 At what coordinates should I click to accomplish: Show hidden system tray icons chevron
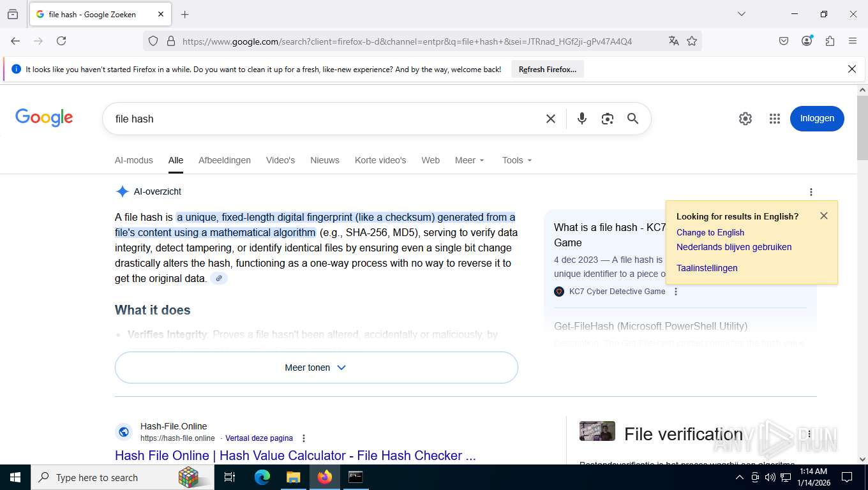coord(740,477)
